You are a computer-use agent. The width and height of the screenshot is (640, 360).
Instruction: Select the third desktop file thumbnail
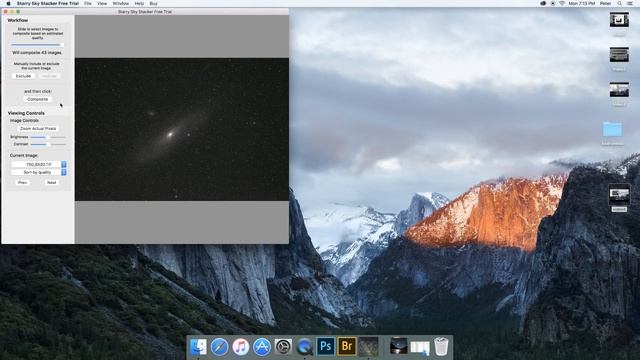[x=619, y=90]
